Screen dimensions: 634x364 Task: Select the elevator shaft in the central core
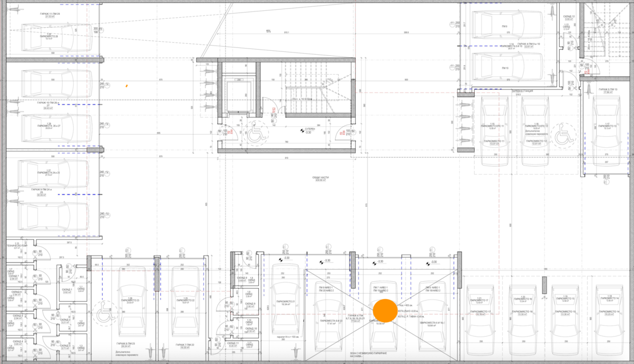pyautogui.click(x=239, y=96)
